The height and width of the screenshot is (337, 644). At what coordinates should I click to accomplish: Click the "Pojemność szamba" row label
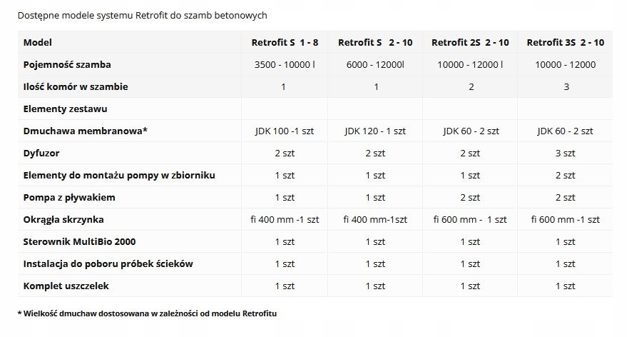coord(67,65)
